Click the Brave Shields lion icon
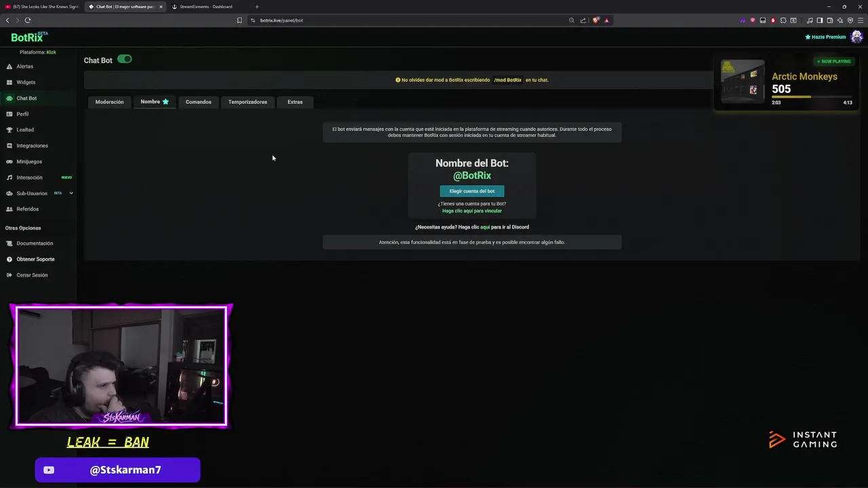Image resolution: width=868 pixels, height=488 pixels. click(x=596, y=20)
